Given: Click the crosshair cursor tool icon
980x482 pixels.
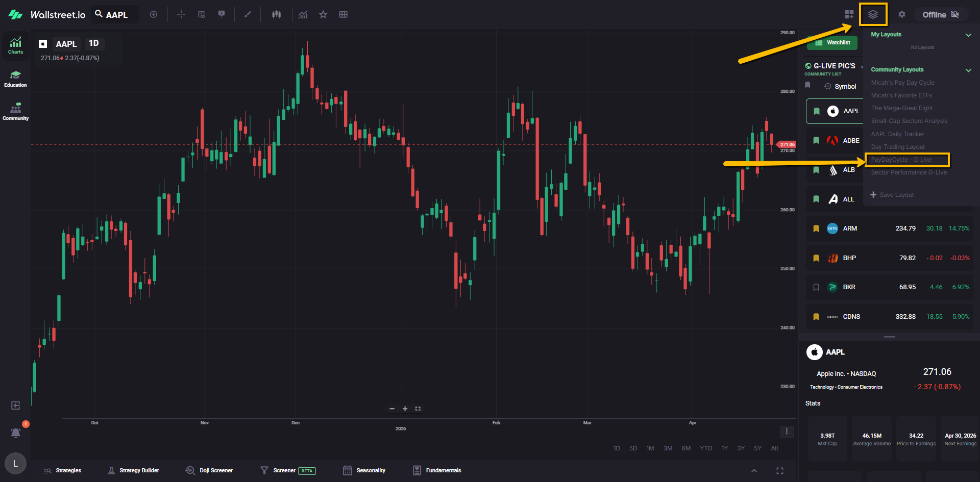Looking at the screenshot, I should pyautogui.click(x=181, y=14).
